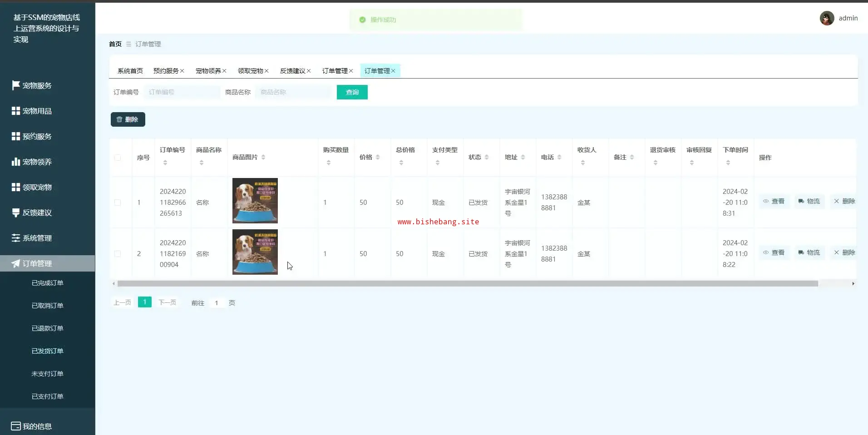Select page 1 in pagination

[145, 302]
